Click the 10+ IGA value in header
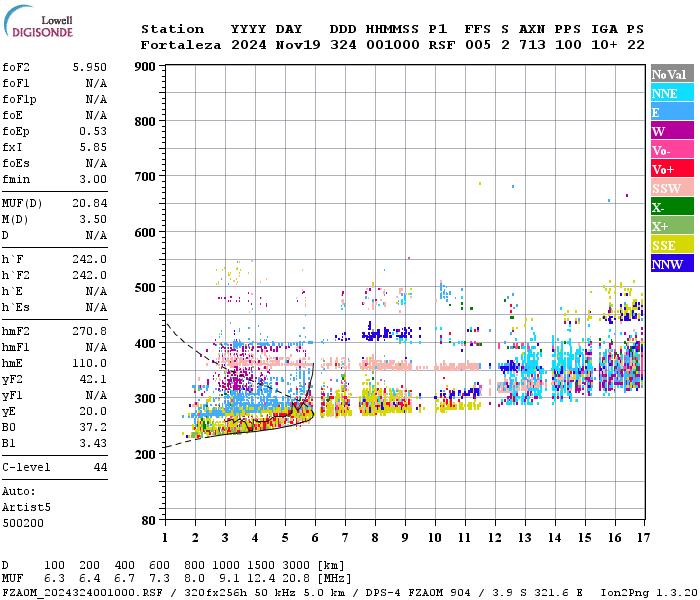Viewport: 700px width, 600px height. (604, 45)
